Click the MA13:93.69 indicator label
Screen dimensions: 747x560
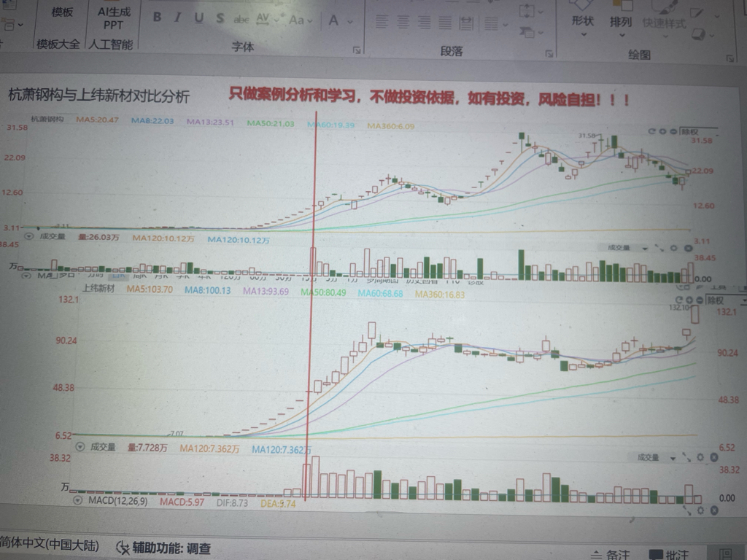tap(266, 291)
